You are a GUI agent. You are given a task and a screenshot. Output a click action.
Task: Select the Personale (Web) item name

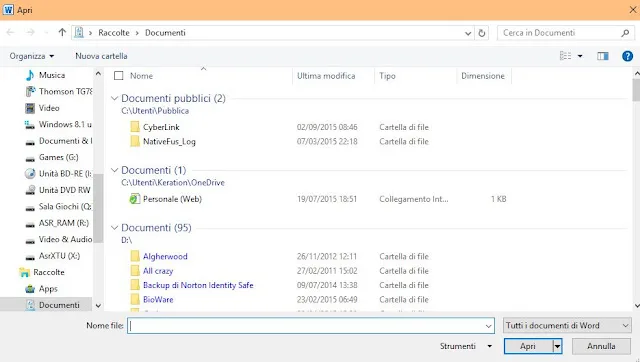[172, 199]
